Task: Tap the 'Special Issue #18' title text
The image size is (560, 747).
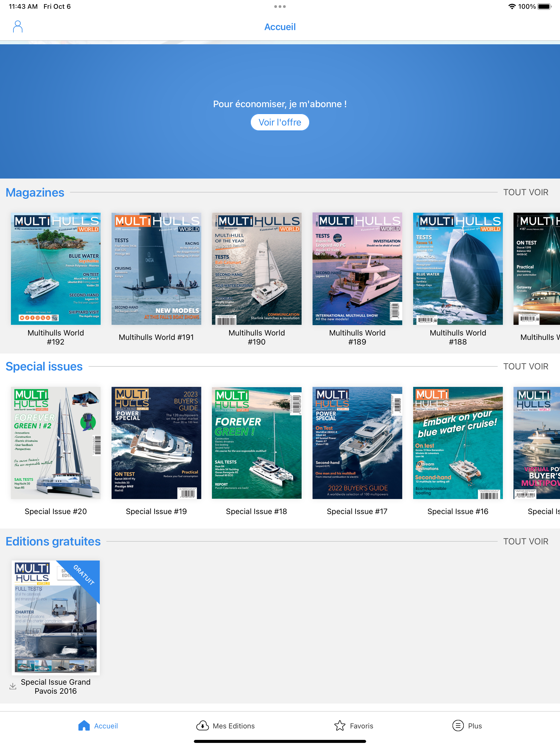Action: pos(256,511)
